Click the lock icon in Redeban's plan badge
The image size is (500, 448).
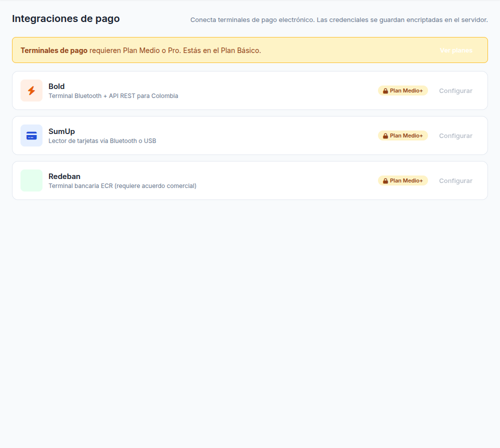click(385, 181)
